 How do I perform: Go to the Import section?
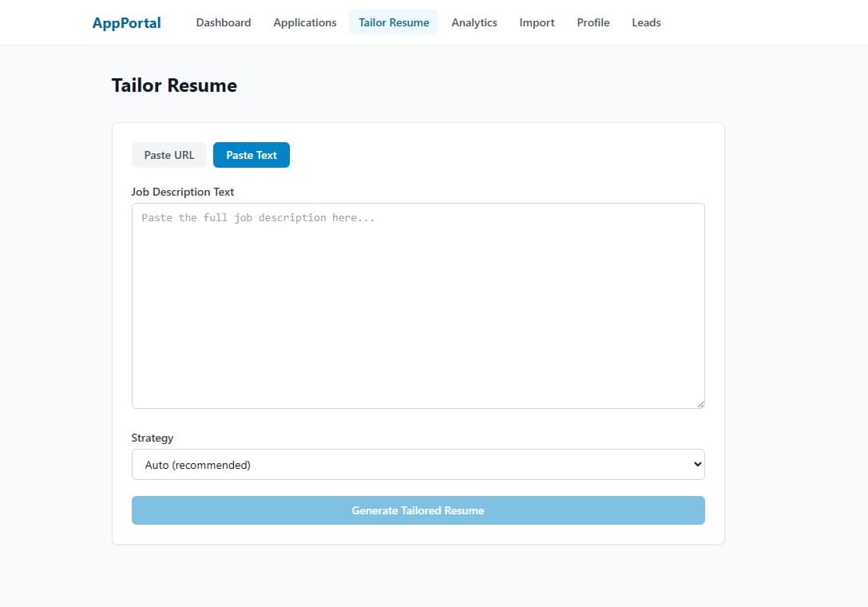pos(537,22)
